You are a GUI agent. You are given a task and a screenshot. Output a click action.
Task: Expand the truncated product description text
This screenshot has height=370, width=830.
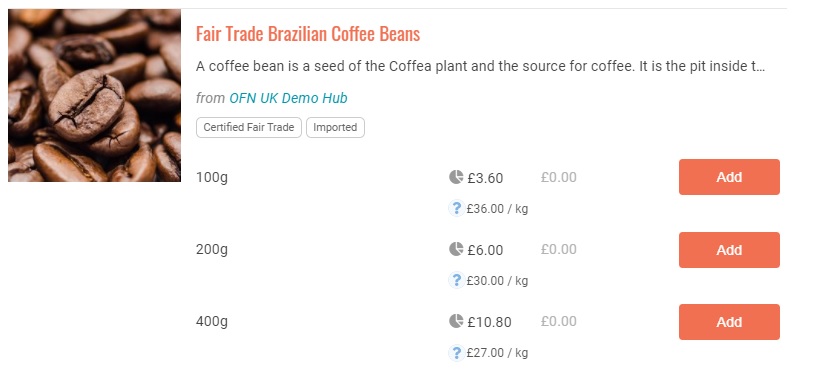pos(480,67)
